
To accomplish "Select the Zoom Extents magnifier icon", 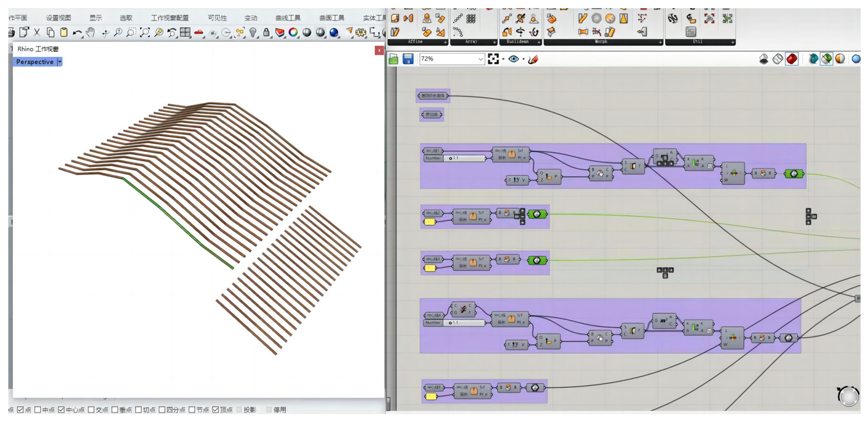I will point(144,33).
